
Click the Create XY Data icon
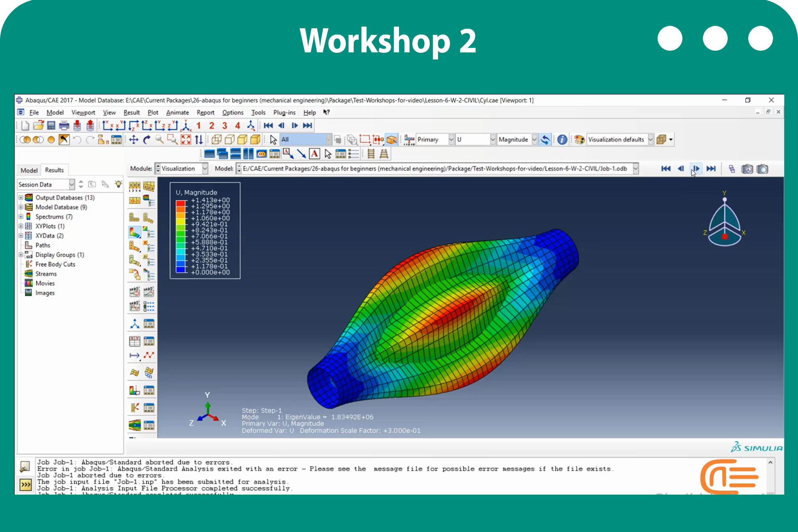pyautogui.click(x=135, y=342)
